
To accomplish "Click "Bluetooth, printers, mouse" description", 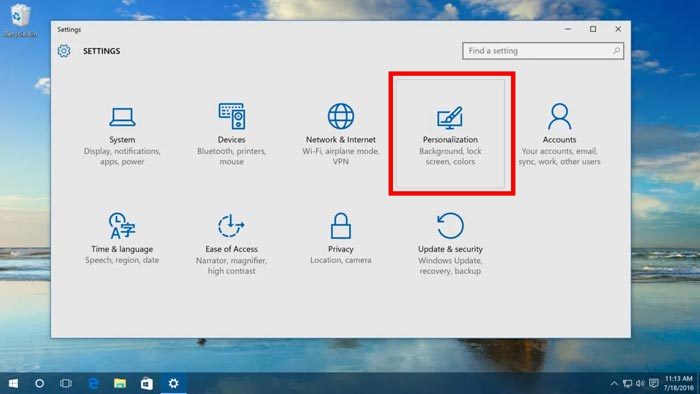I will [231, 156].
